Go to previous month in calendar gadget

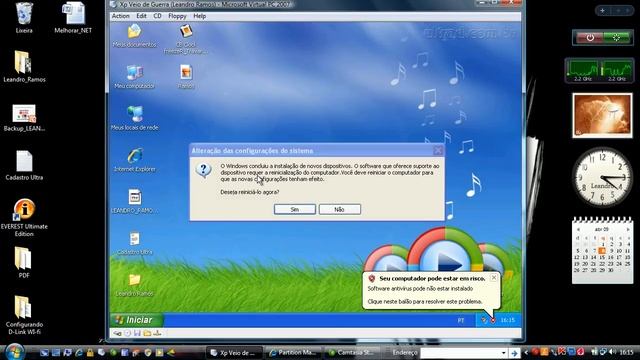click(578, 229)
